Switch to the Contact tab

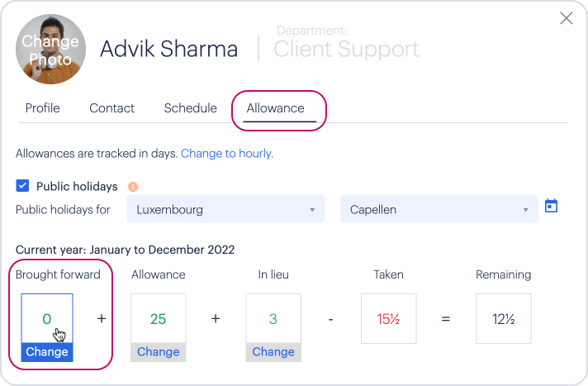111,108
